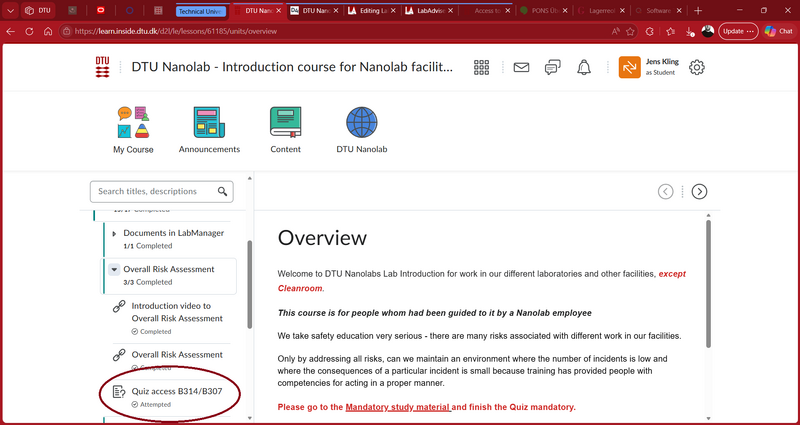Image resolution: width=800 pixels, height=425 pixels.
Task: Open Introduction video to Overall Risk Assessment
Action: coord(177,312)
